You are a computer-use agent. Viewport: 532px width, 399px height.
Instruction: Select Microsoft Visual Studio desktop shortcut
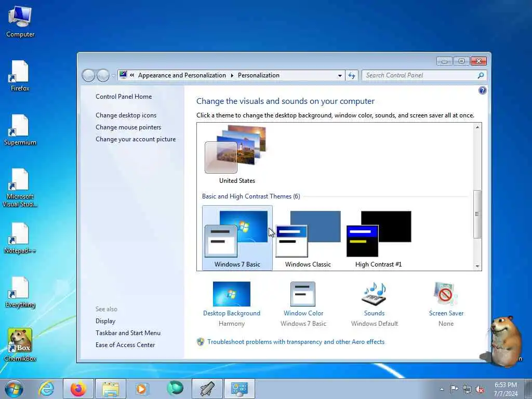pos(20,188)
